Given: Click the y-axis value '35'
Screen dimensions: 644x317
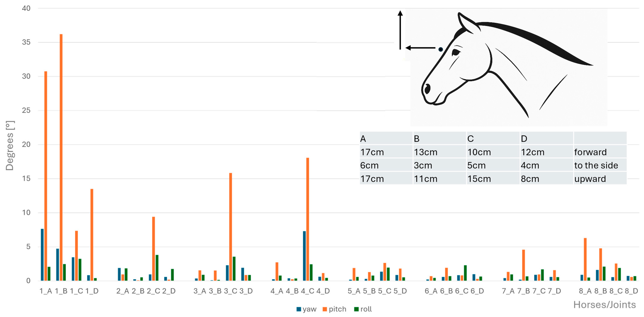Looking at the screenshot, I should click(26, 42).
